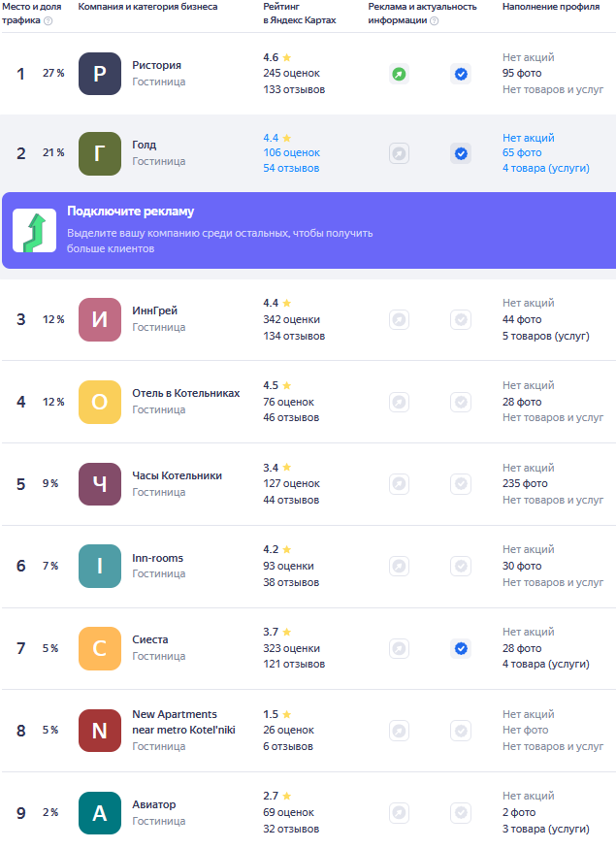The image size is (616, 849).
Task: Click the advertising icon in Голд row
Action: click(399, 153)
